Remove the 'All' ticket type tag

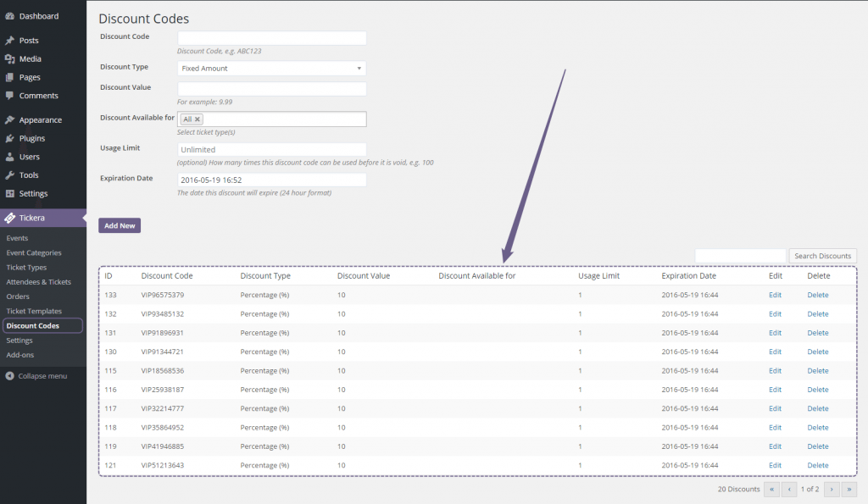click(x=197, y=119)
